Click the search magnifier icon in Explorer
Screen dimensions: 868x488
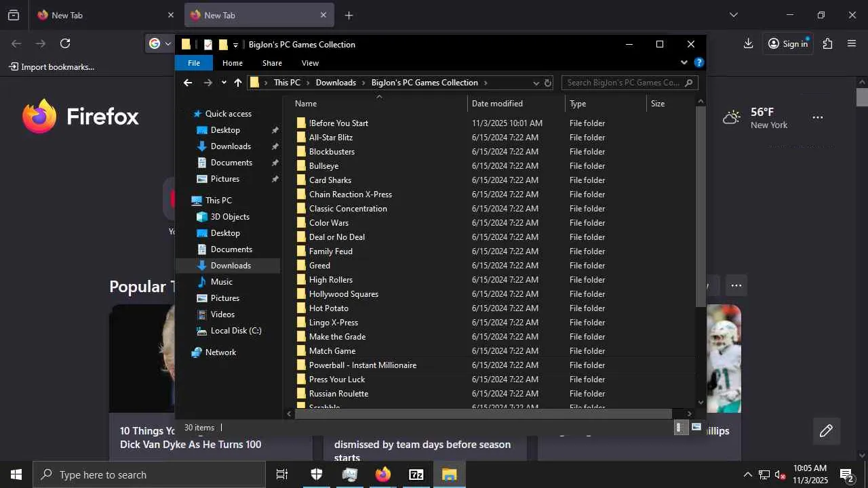689,83
